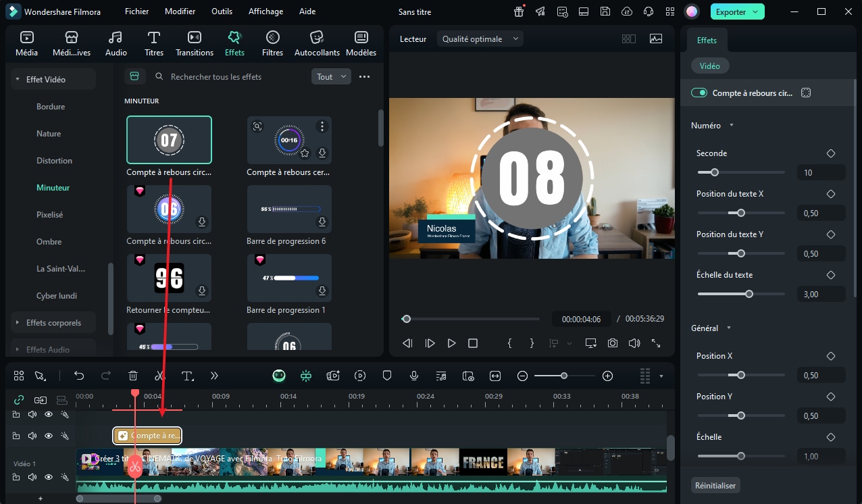Open the Tout filter dropdown
This screenshot has height=504, width=862.
coord(331,76)
